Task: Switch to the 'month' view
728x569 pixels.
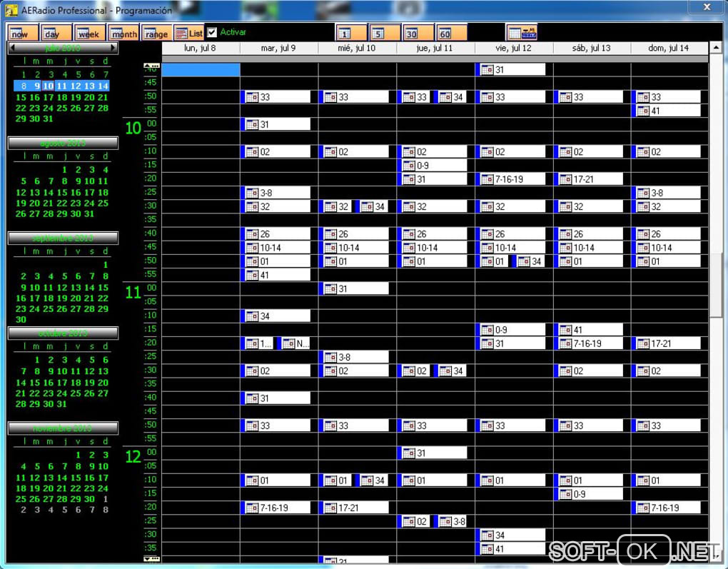Action: [123, 33]
